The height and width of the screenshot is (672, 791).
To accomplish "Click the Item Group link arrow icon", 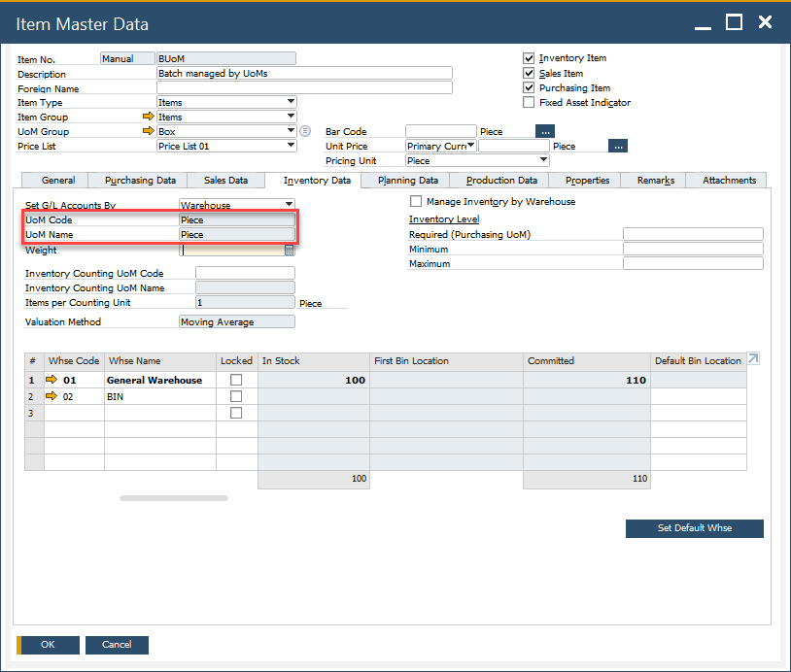I will click(149, 117).
